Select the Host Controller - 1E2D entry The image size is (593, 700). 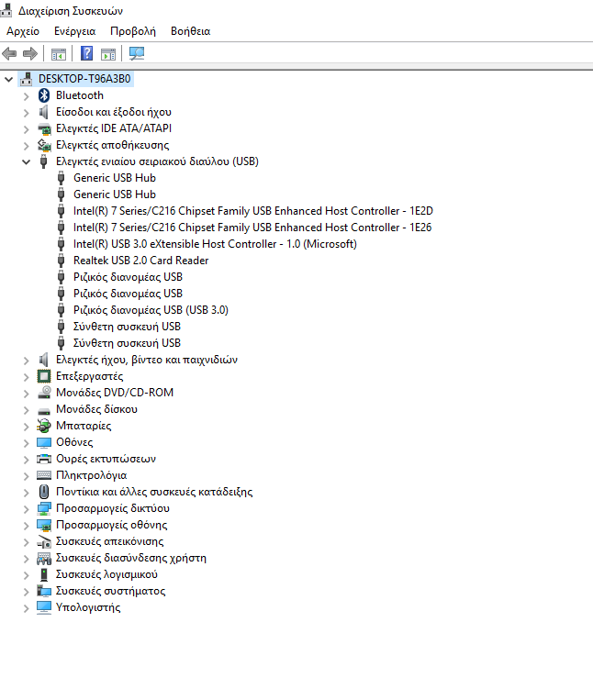pyautogui.click(x=253, y=211)
